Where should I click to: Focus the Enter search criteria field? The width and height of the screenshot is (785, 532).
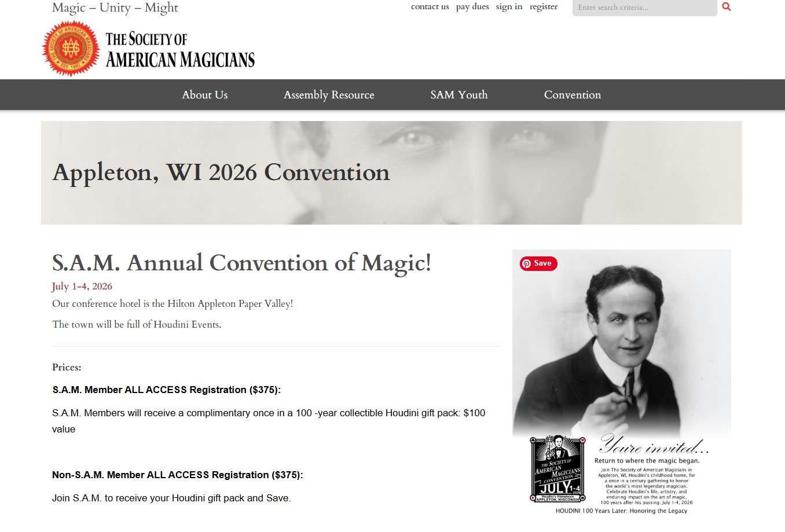[x=644, y=8]
